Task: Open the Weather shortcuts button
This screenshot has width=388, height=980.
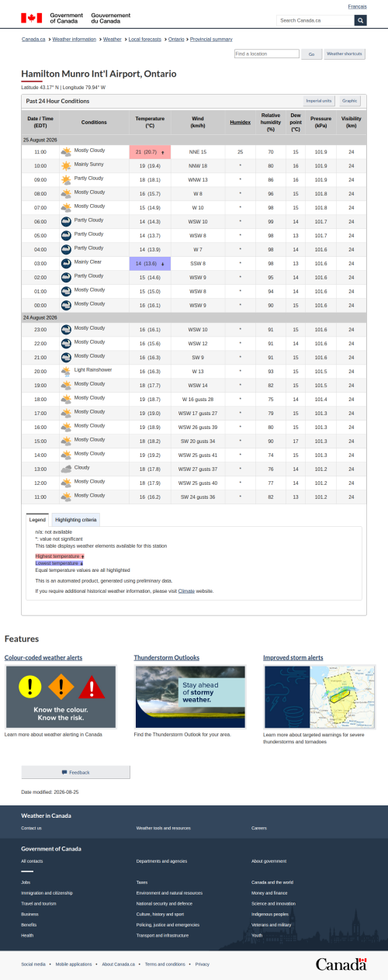Action: [x=345, y=54]
